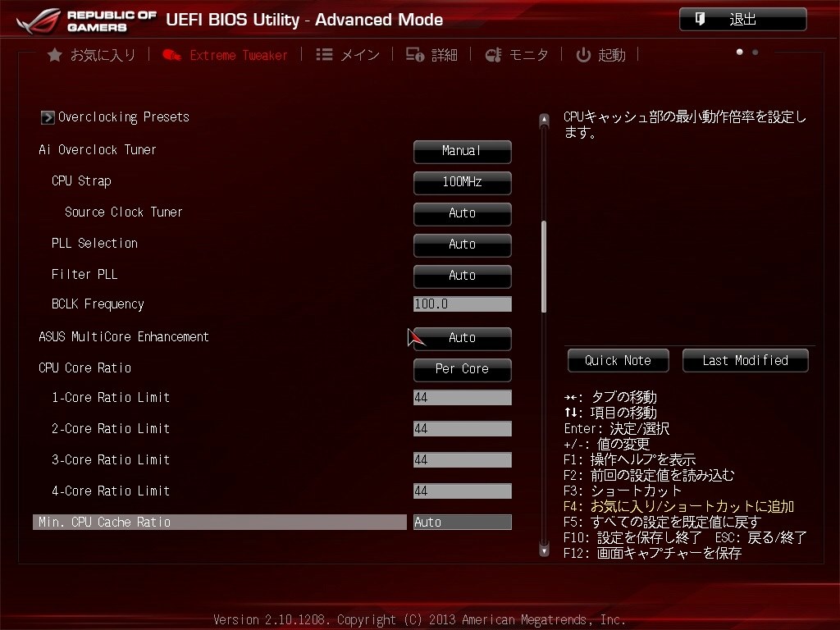Select 3-Core Ratio Limit label
The width and height of the screenshot is (840, 630).
111,459
